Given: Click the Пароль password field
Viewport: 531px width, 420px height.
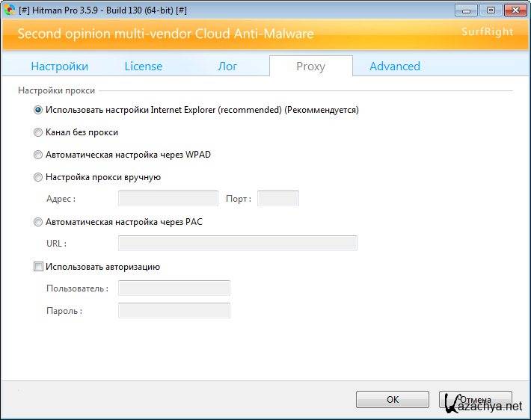Looking at the screenshot, I should [174, 311].
